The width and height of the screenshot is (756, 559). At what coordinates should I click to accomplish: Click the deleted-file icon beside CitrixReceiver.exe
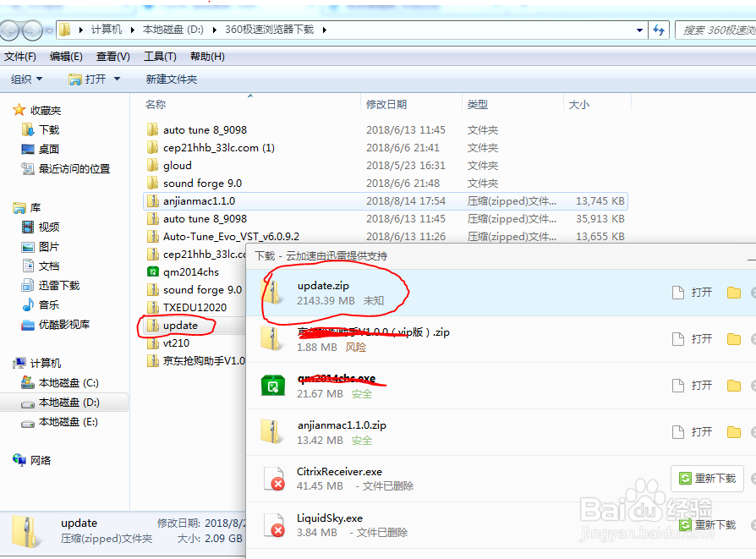pos(274,479)
